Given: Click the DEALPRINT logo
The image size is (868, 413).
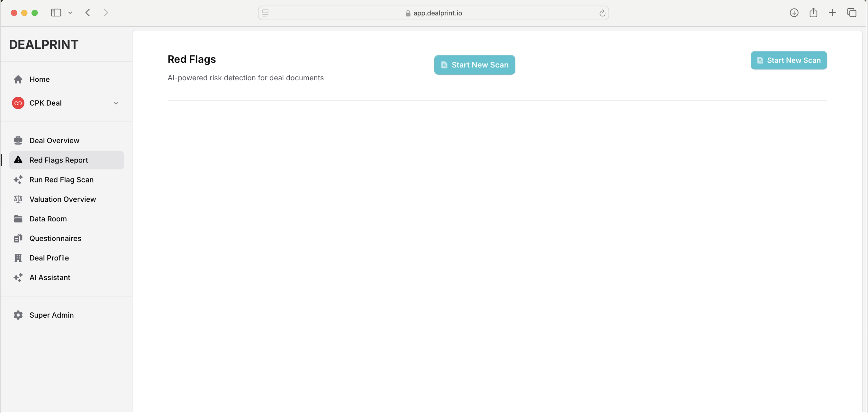Looking at the screenshot, I should (x=43, y=44).
